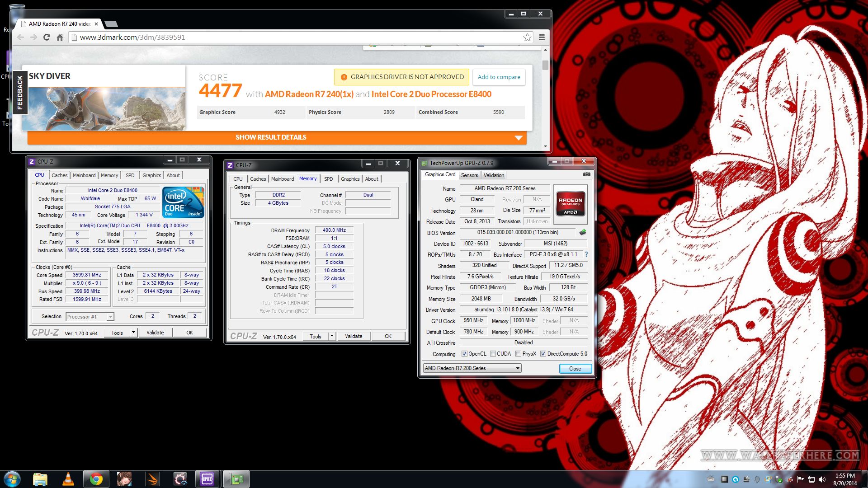Click the Intel Core 2 Duo logo

(183, 202)
